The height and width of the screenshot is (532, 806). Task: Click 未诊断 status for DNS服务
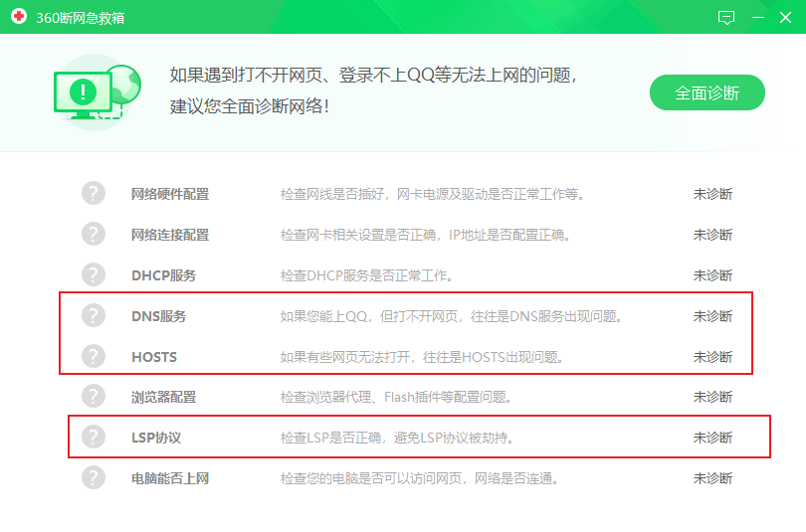[x=712, y=316]
